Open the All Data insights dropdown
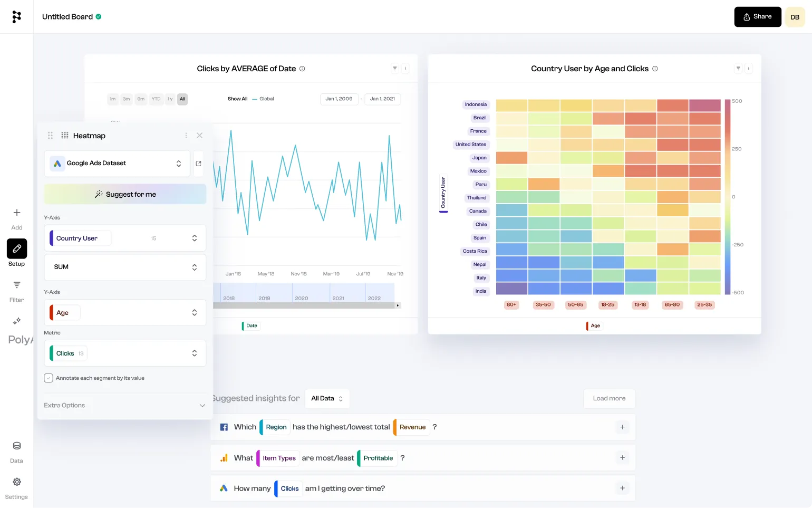 point(327,398)
